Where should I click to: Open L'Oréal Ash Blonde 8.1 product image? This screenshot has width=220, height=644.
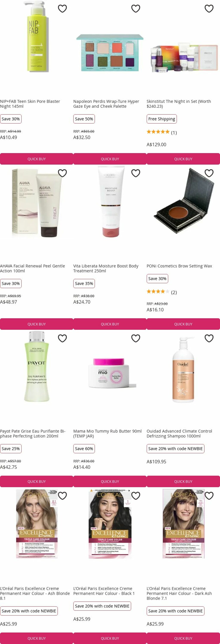tap(37, 524)
